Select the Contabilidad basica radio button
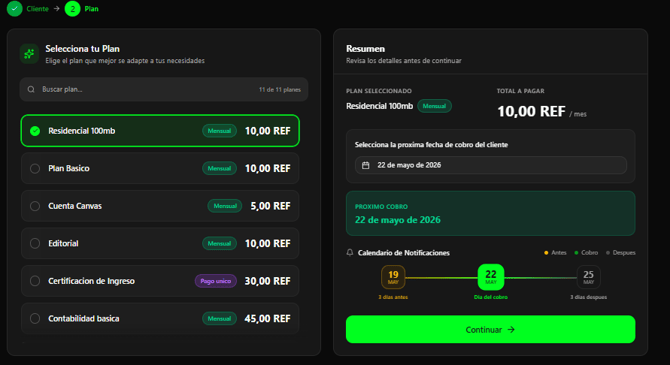 pos(35,318)
